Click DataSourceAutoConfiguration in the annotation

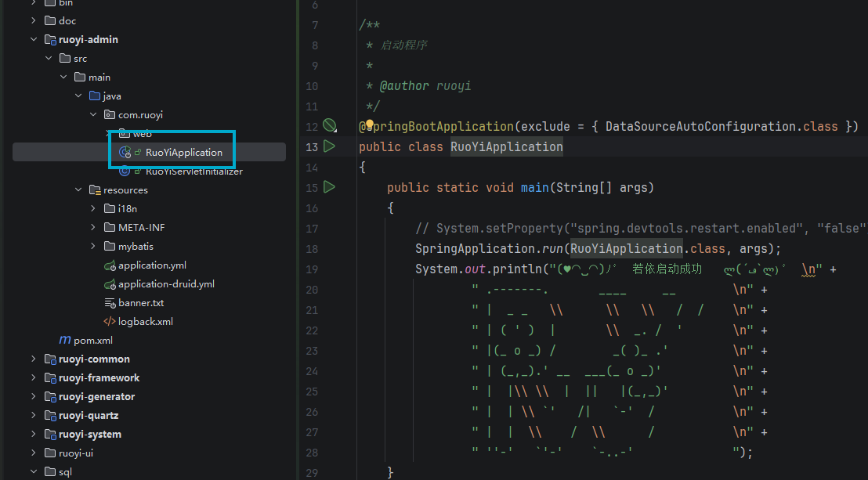coord(701,126)
